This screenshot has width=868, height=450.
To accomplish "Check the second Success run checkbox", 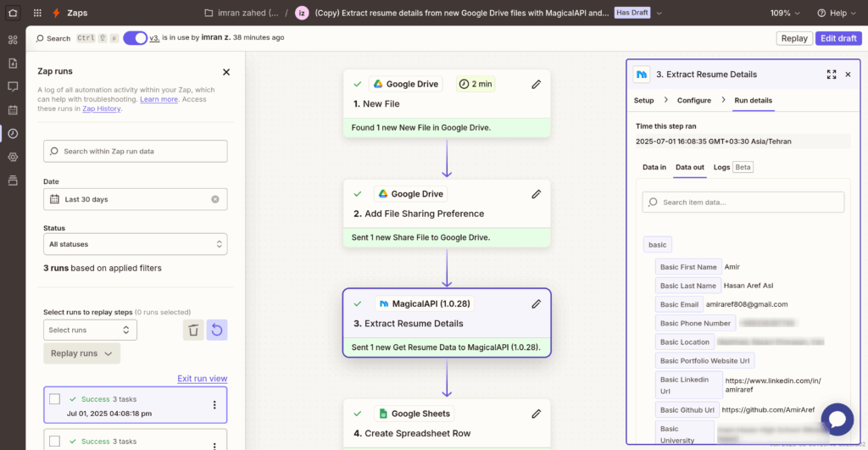I will coord(54,442).
